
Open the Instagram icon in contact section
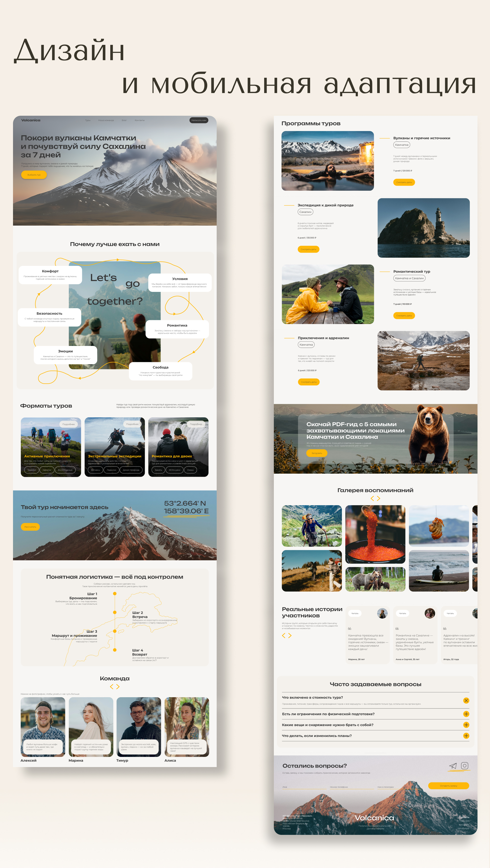pyautogui.click(x=464, y=766)
